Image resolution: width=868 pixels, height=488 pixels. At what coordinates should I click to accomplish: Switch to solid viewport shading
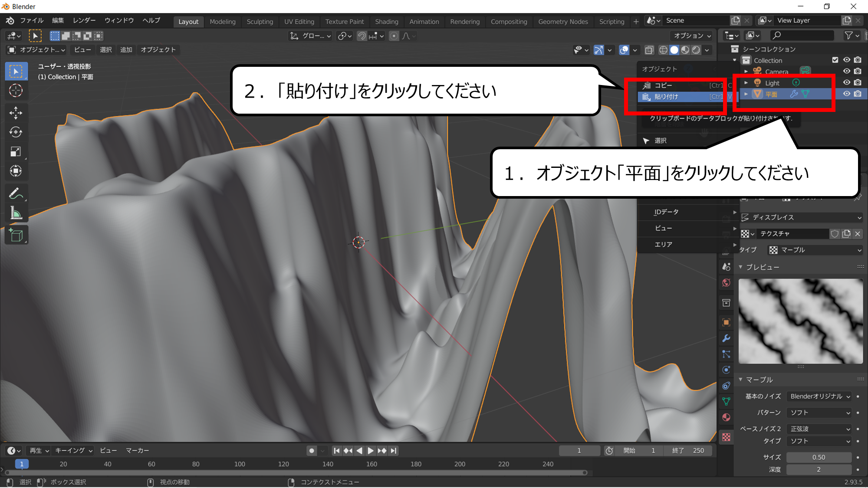point(674,50)
